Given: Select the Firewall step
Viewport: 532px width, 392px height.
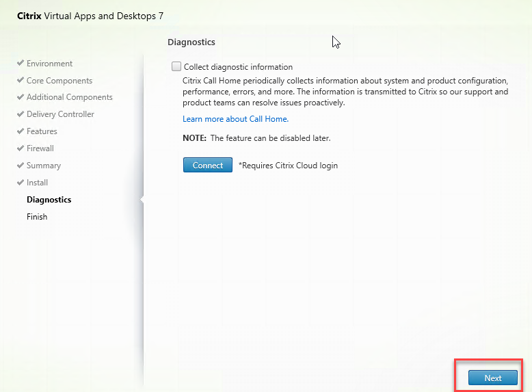Looking at the screenshot, I should pyautogui.click(x=40, y=148).
